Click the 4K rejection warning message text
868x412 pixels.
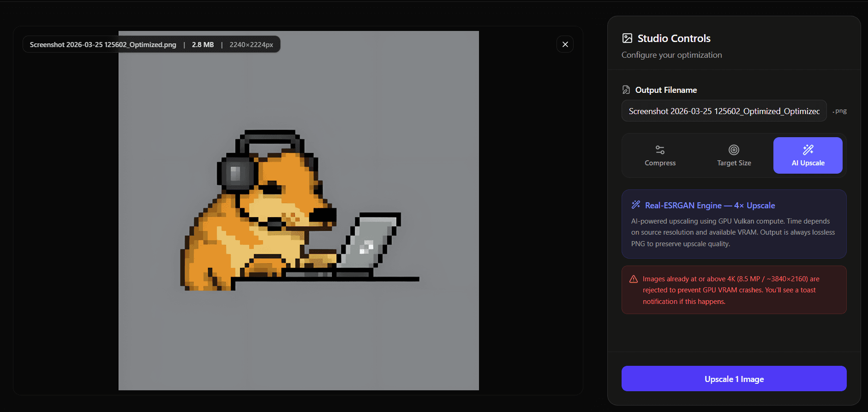pyautogui.click(x=730, y=290)
